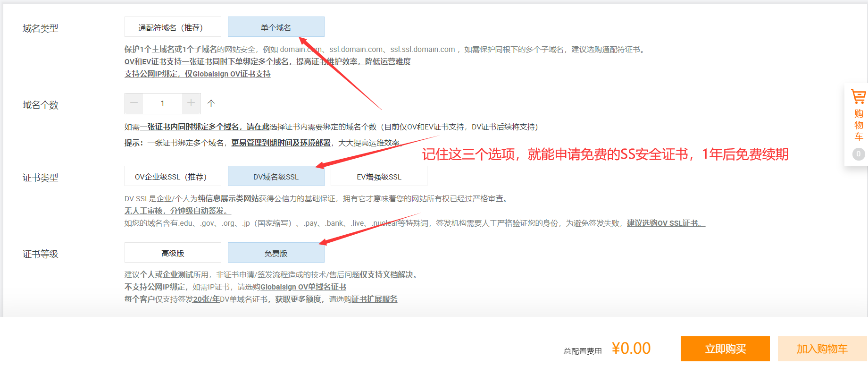
Task: Open the 证书扩展服务 link
Action: pos(375,299)
